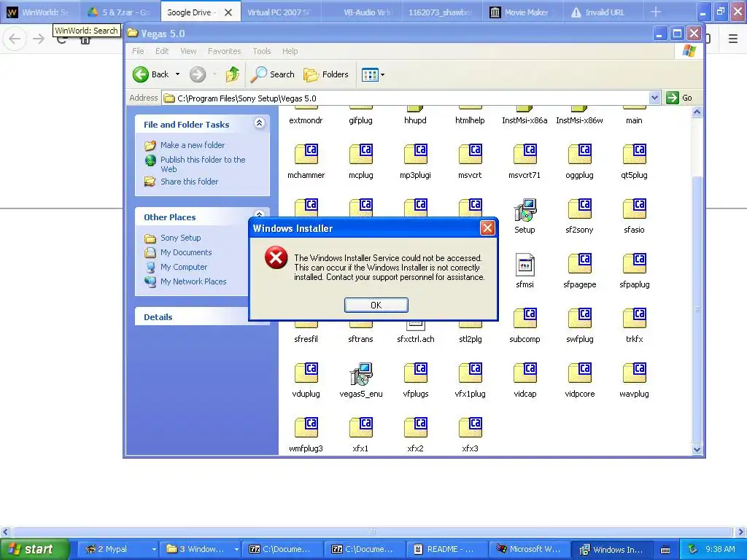The width and height of the screenshot is (747, 560).
Task: Select the trkfx cabinet file icon
Action: pyautogui.click(x=635, y=318)
